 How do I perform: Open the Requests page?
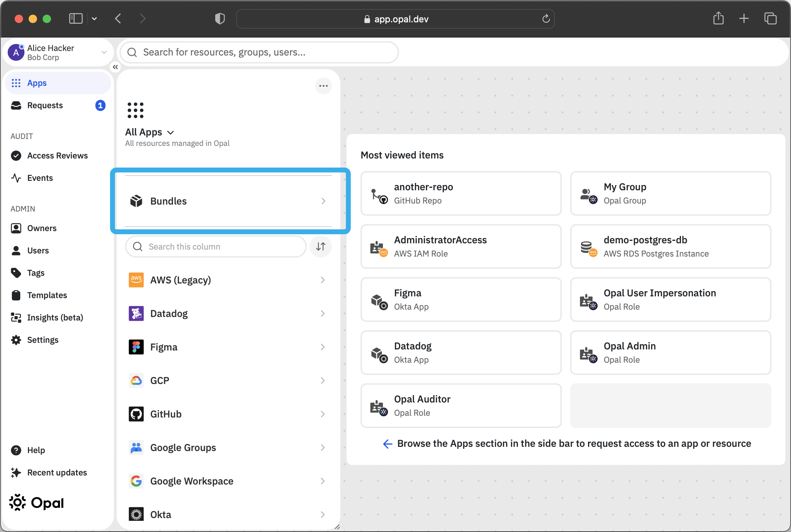pos(58,105)
